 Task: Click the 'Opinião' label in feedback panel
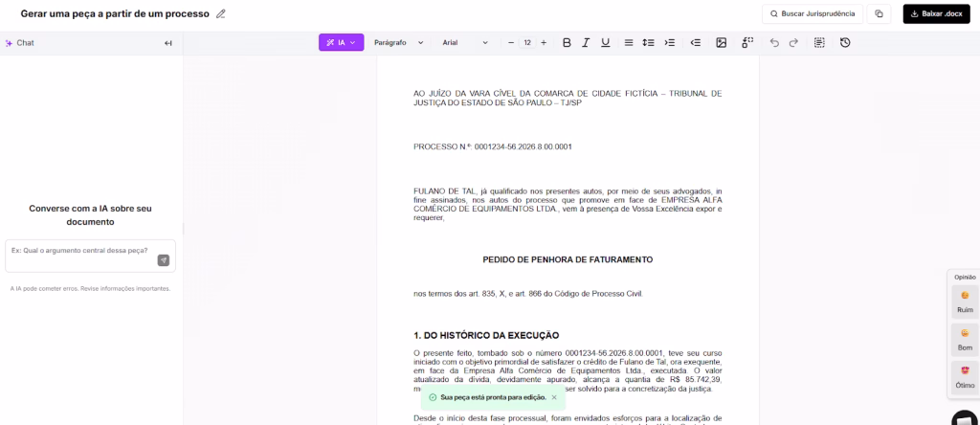(965, 277)
